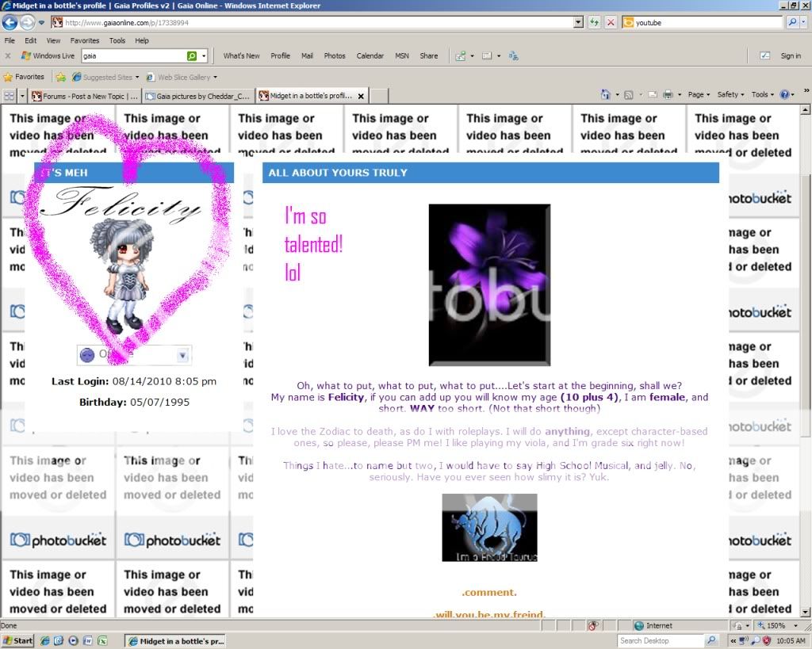Click the Windows Live sign-in card icon
Image resolution: width=812 pixels, height=649 pixels.
coord(764,56)
